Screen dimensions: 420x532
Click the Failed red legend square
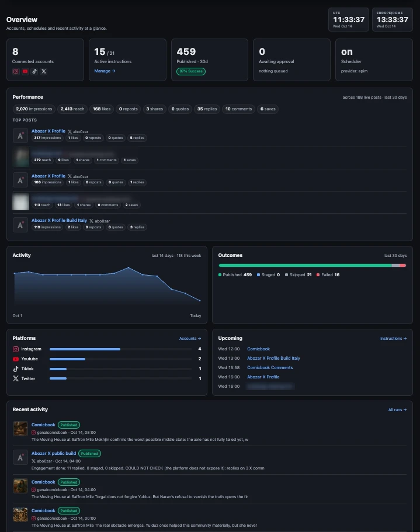[318, 275]
